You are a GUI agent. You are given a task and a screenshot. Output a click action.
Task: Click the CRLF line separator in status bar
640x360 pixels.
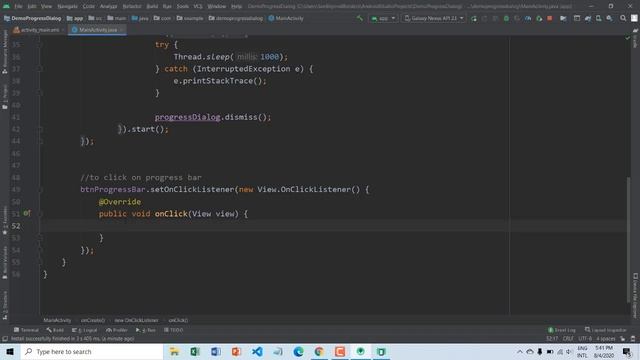coord(568,339)
